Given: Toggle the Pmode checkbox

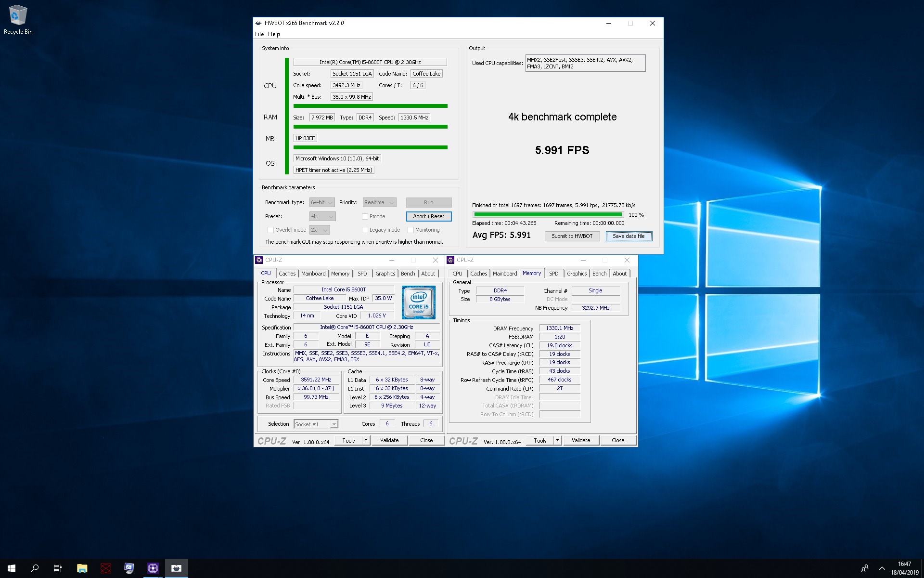Looking at the screenshot, I should (x=365, y=217).
